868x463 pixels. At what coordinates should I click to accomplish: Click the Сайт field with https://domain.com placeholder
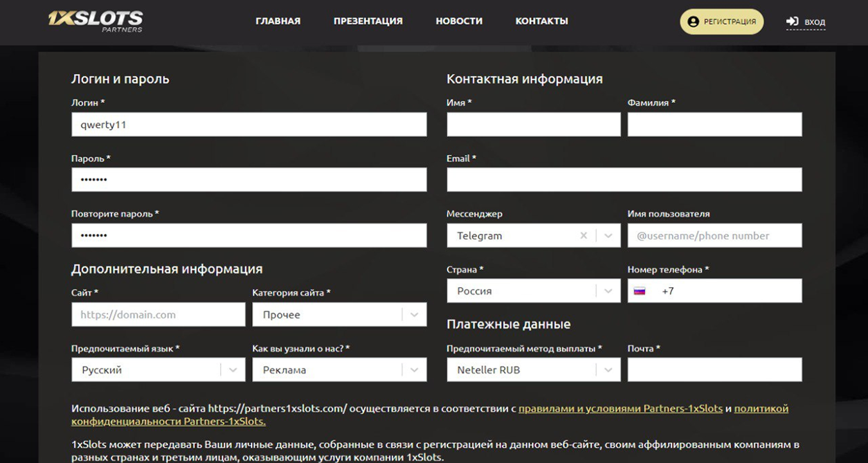pos(158,314)
